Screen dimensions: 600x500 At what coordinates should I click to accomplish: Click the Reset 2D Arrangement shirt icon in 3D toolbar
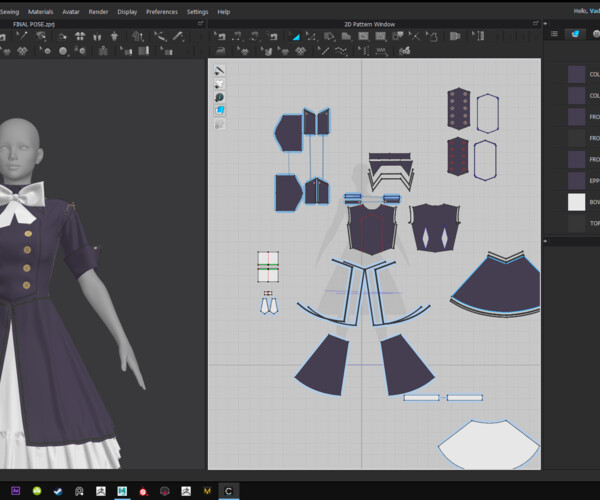click(80, 36)
